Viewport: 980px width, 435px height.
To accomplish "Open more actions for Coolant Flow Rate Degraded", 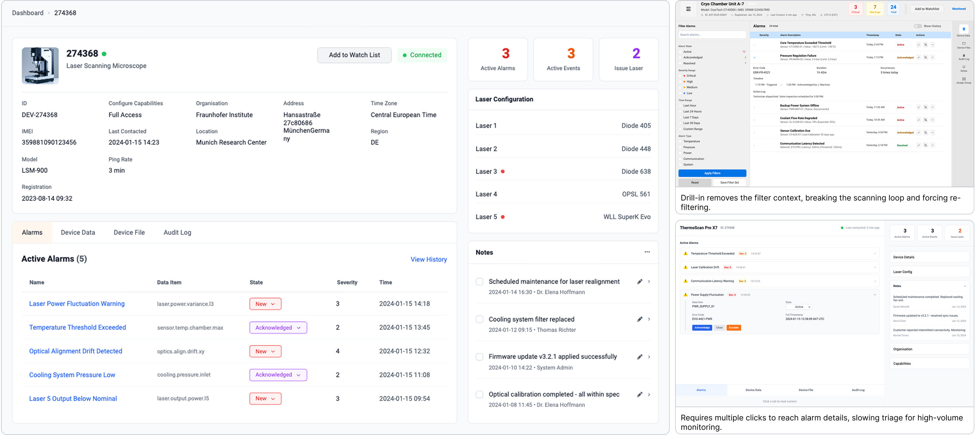I will tap(932, 120).
